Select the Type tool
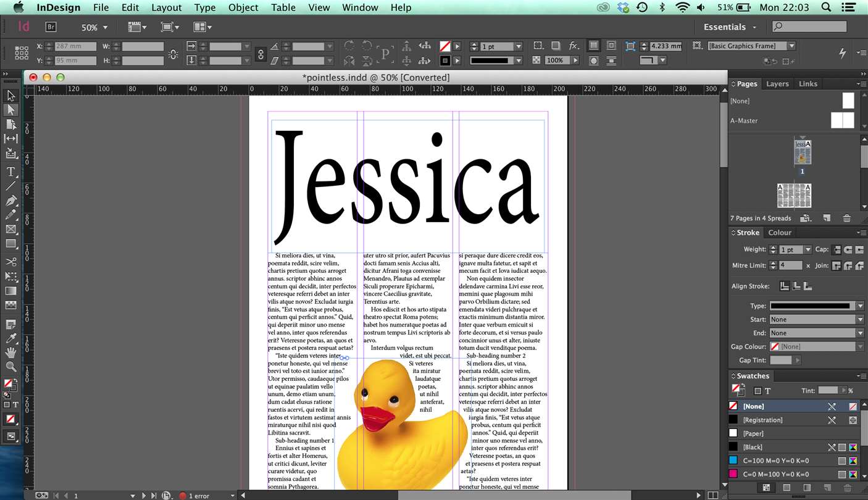Screen dimensions: 868x500 coord(10,172)
